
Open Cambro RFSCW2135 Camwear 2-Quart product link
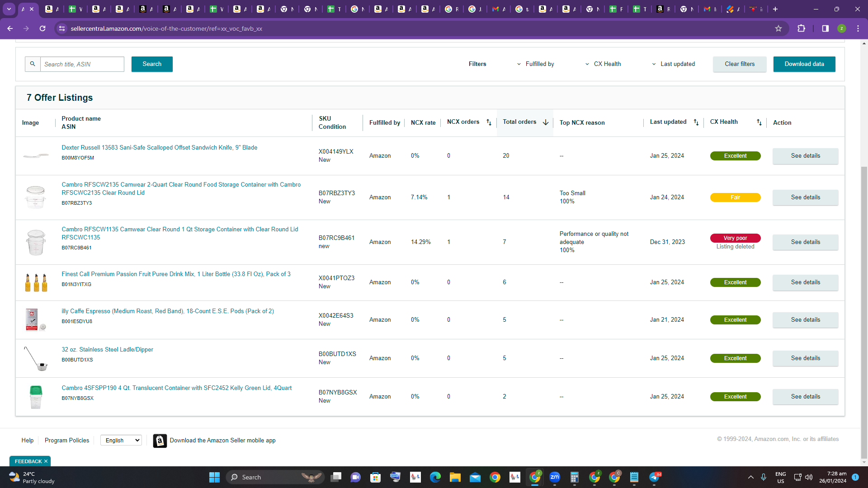181,188
